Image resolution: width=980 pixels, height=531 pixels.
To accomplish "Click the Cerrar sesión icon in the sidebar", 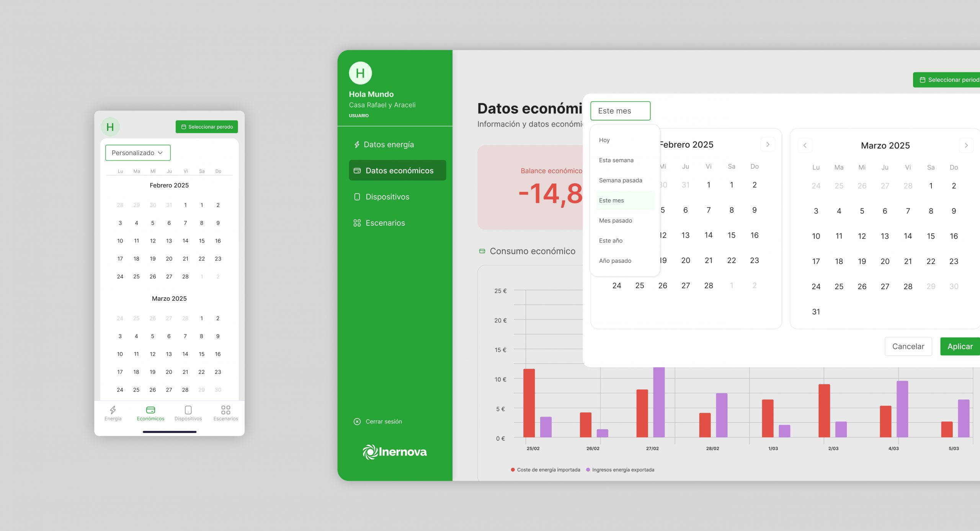I will click(357, 422).
